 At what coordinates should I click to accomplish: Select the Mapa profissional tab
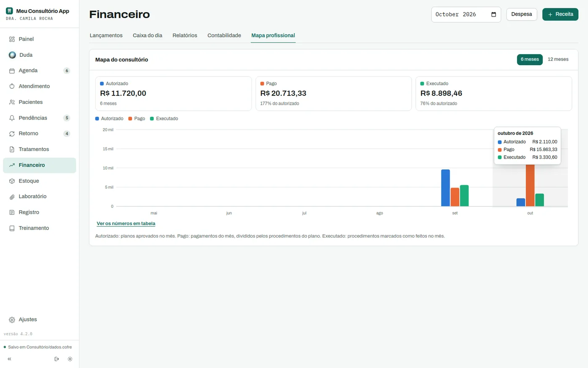tap(273, 35)
